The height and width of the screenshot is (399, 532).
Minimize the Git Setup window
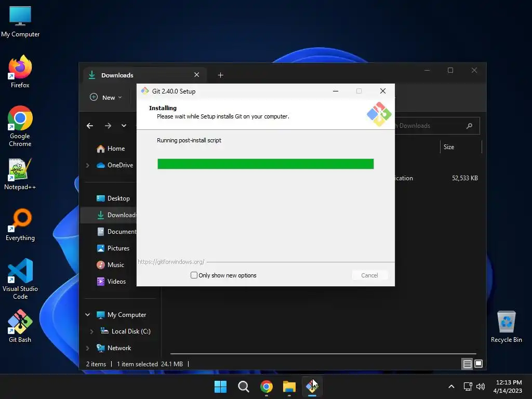336,91
